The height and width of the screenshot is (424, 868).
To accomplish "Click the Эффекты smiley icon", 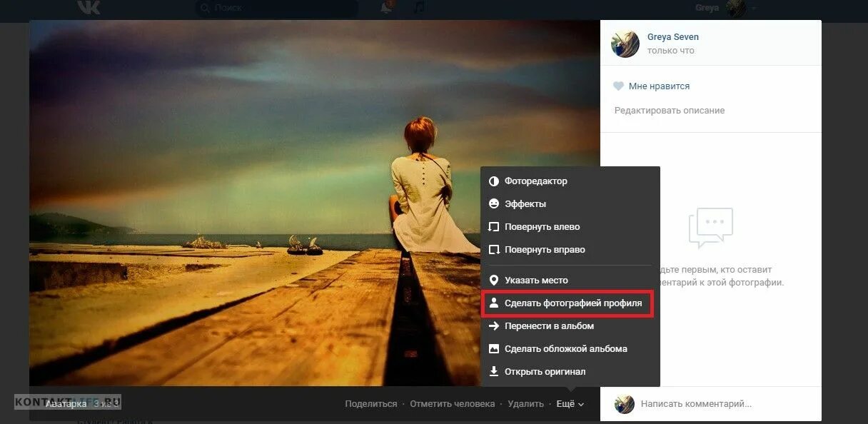I will [x=493, y=204].
